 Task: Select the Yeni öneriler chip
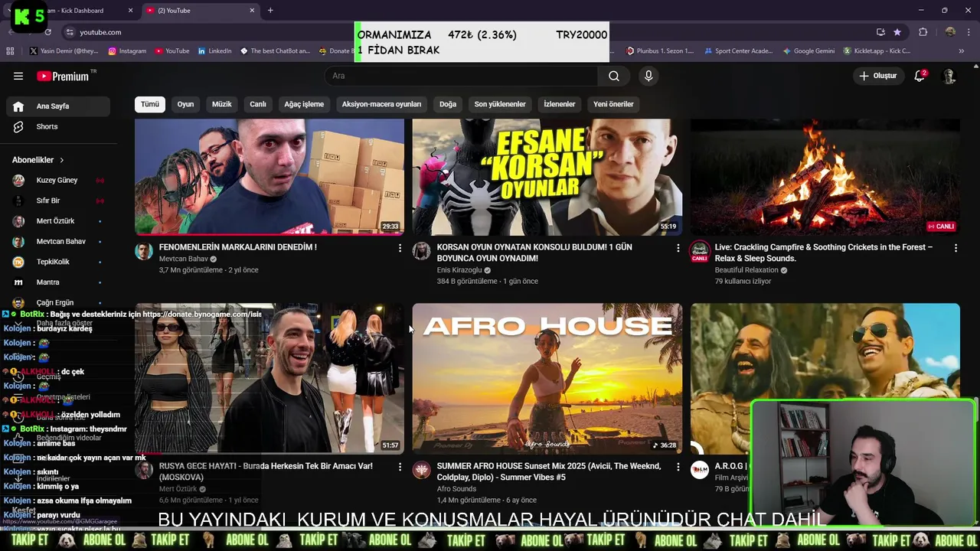(613, 104)
